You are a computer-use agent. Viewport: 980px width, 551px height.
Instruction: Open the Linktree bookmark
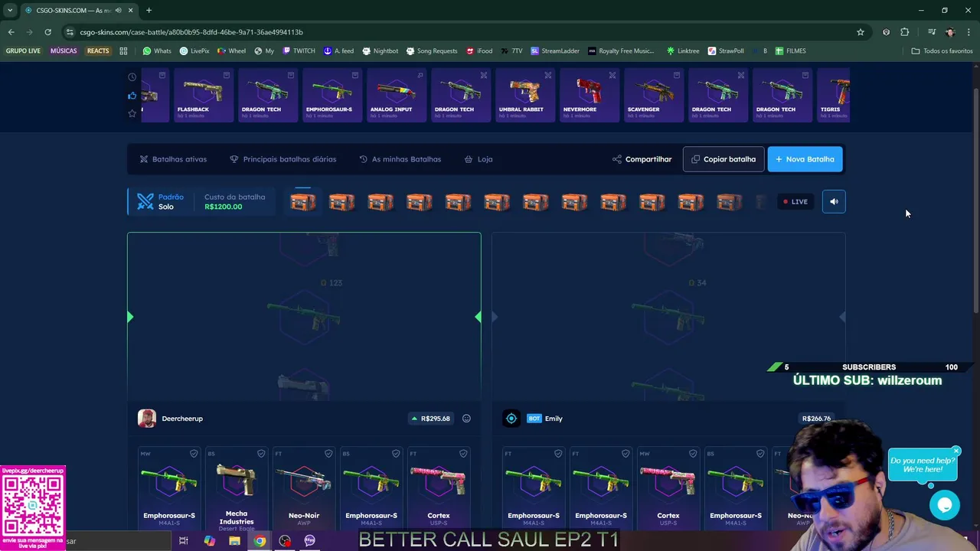pos(683,51)
